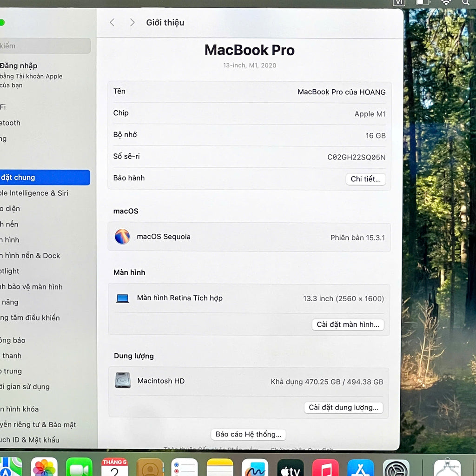Click the Chi tiết... warranty button

[366, 179]
